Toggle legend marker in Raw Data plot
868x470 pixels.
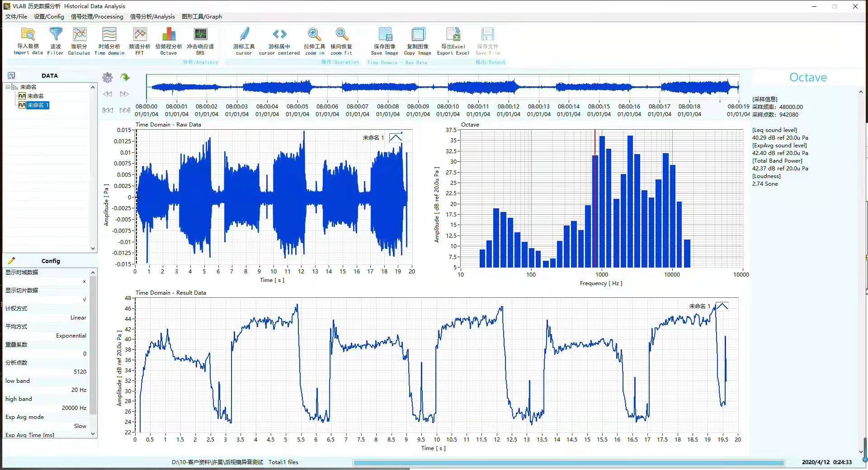396,137
